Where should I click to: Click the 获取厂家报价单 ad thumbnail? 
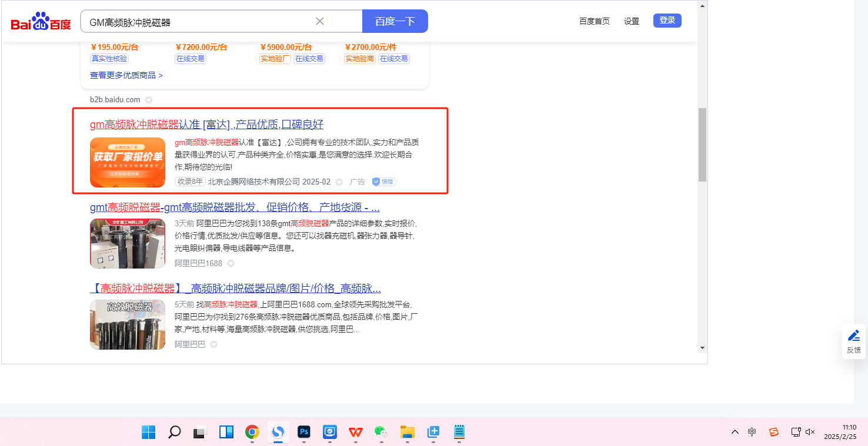tap(128, 162)
